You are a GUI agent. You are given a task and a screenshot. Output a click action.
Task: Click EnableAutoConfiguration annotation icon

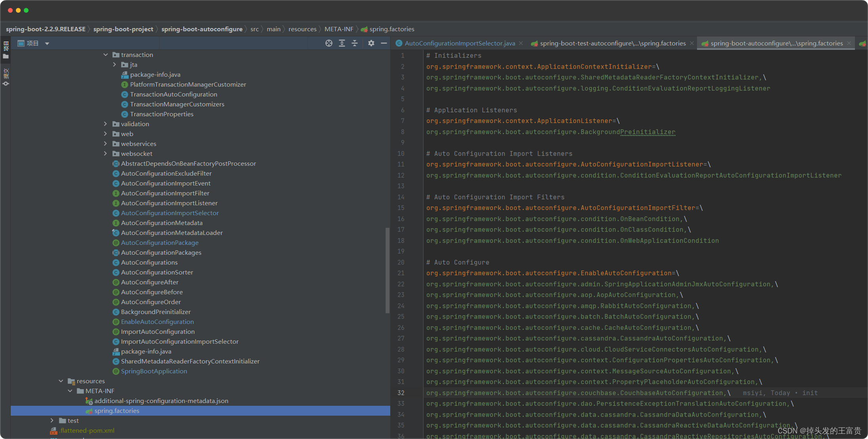point(116,322)
